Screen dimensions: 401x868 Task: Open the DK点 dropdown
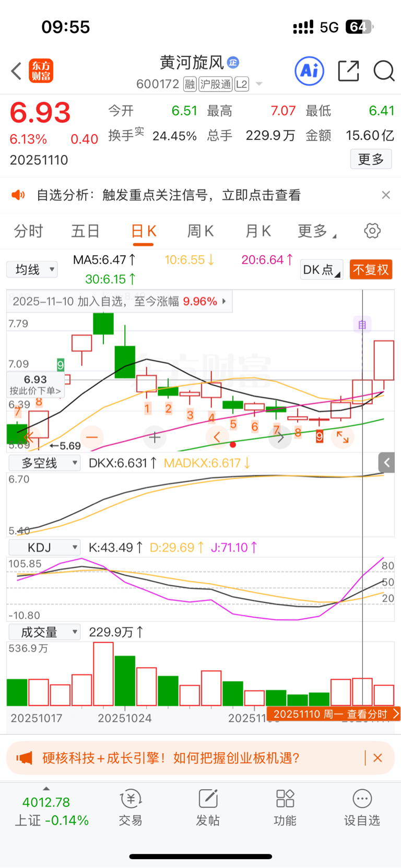[322, 269]
